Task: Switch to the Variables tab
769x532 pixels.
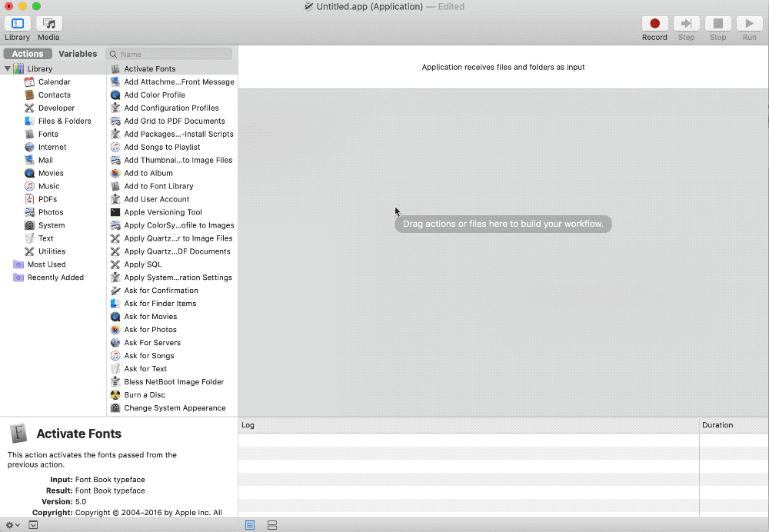Action: click(78, 54)
